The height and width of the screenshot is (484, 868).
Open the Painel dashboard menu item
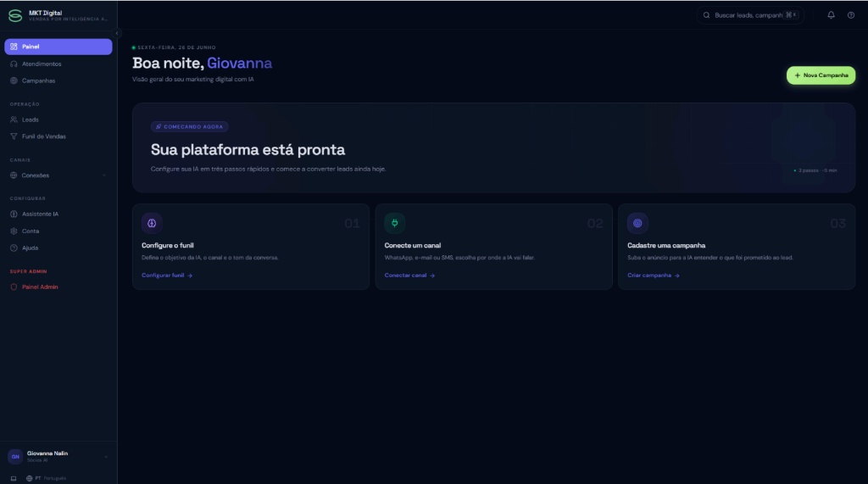[58, 47]
